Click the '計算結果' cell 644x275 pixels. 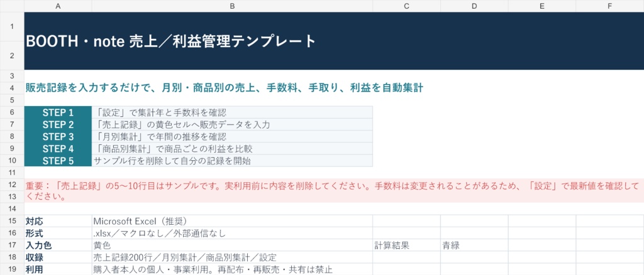pyautogui.click(x=407, y=245)
